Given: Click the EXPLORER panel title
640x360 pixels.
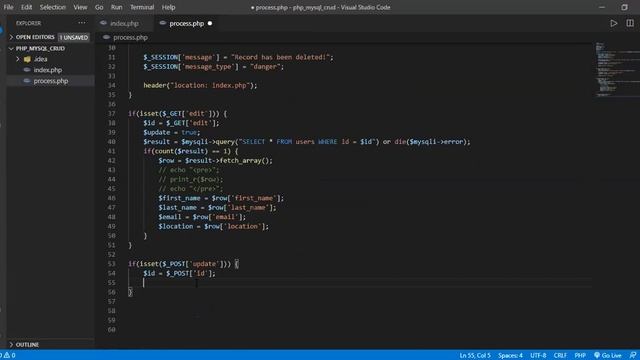Looking at the screenshot, I should coord(29,23).
